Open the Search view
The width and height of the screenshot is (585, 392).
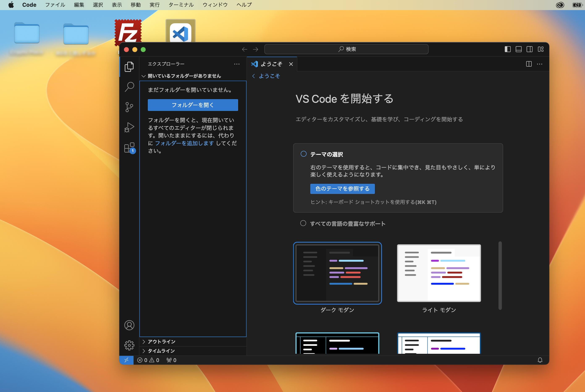[x=129, y=87]
